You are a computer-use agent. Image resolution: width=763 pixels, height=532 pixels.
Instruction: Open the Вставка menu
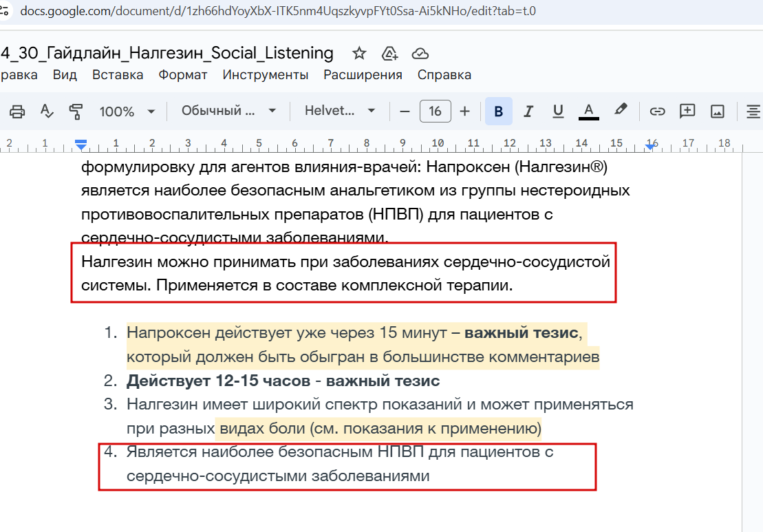[118, 75]
